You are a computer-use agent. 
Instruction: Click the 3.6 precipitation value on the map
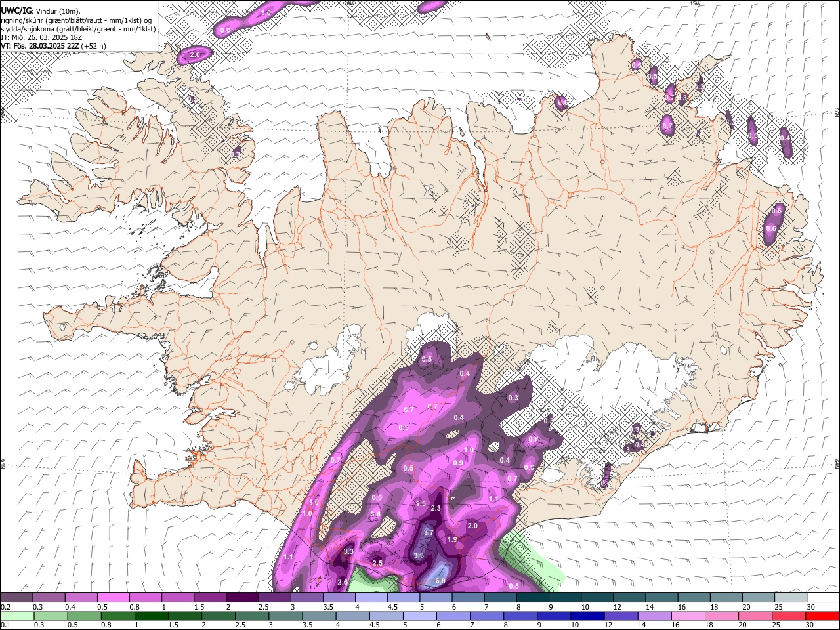click(x=419, y=556)
